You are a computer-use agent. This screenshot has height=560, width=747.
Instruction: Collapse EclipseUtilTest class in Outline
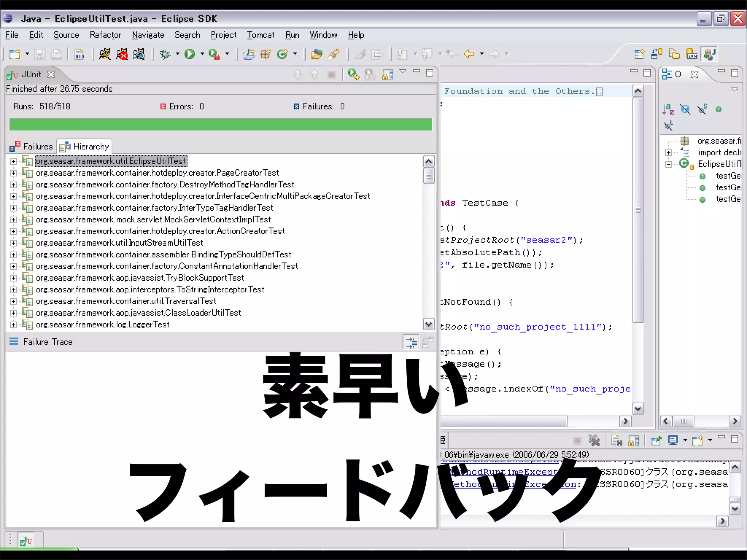[x=668, y=164]
